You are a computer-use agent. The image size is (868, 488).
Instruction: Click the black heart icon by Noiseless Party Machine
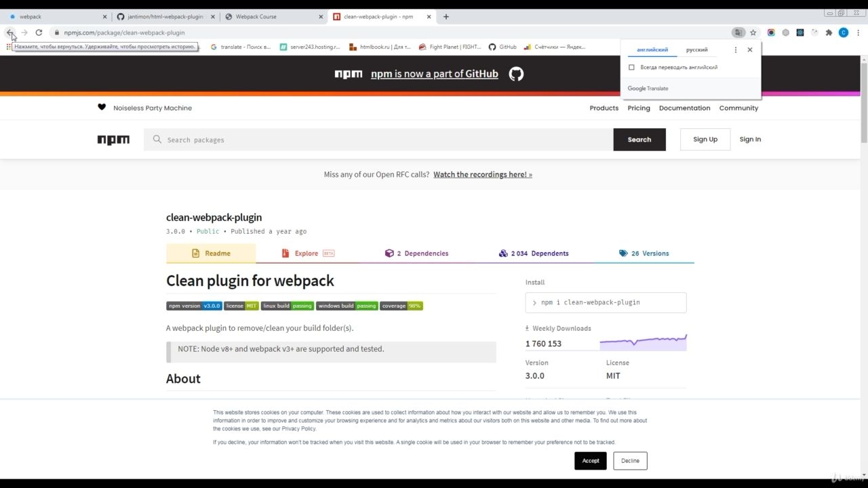coord(102,107)
